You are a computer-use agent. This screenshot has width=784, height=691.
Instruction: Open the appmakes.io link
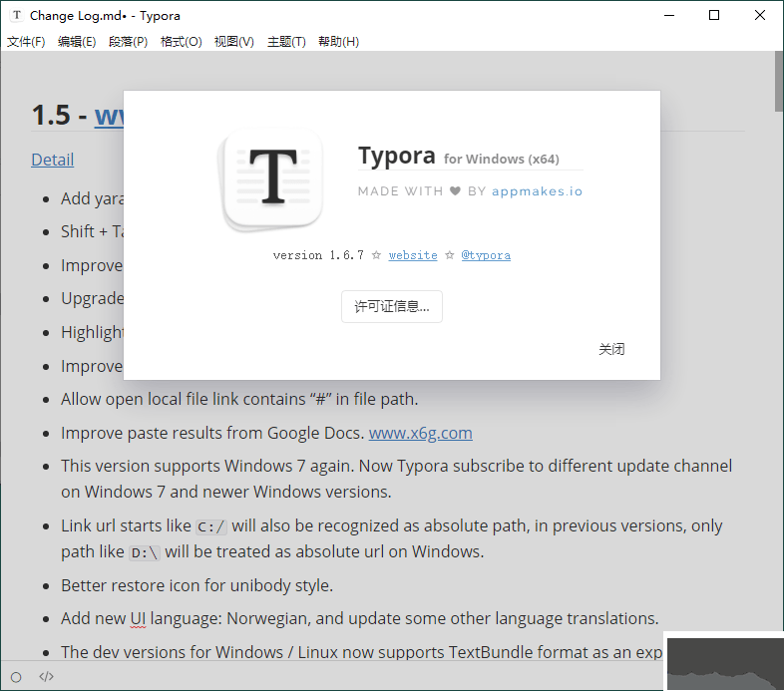click(537, 191)
